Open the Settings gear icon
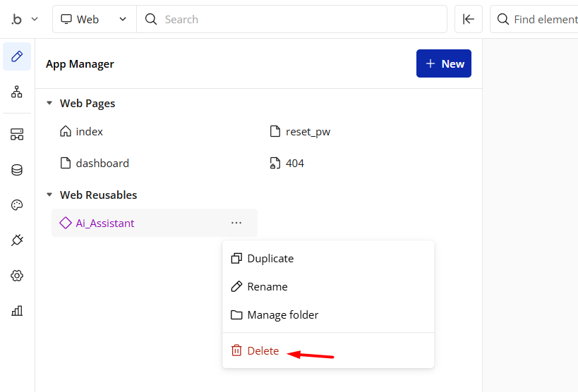The height and width of the screenshot is (392, 578). coord(17,276)
